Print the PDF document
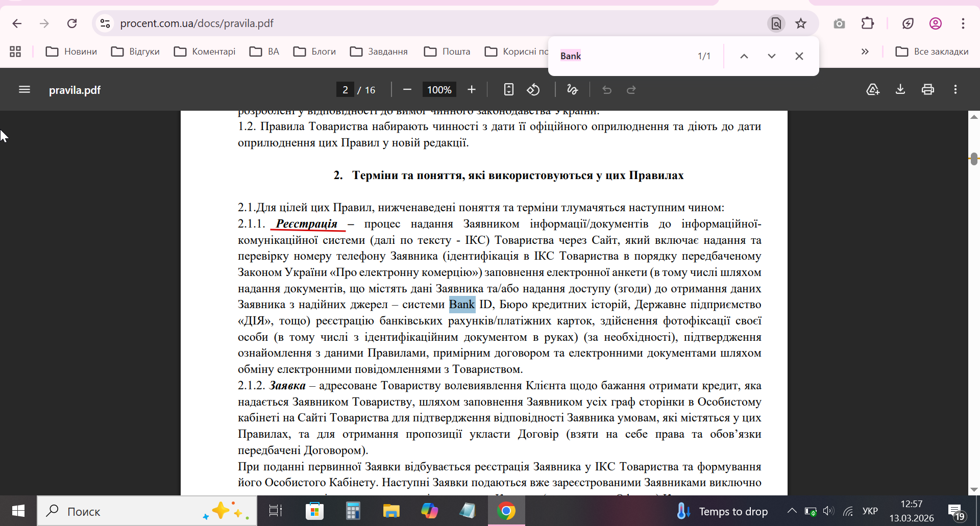Screen dimensions: 980x526 [928, 90]
